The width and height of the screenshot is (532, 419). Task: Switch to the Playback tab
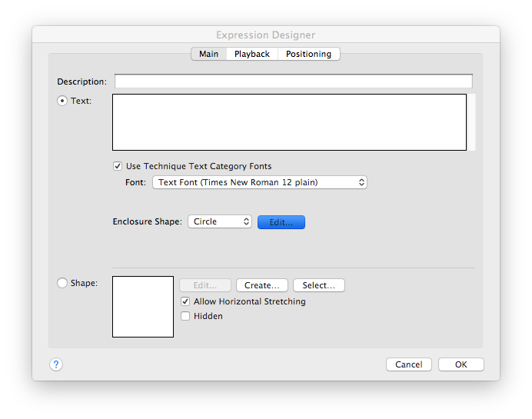(x=252, y=54)
